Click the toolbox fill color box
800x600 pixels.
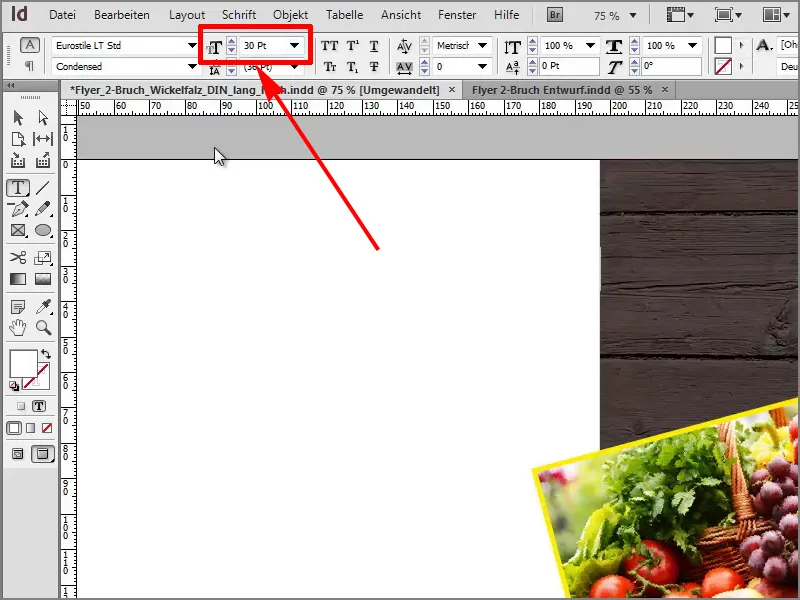coord(23,363)
